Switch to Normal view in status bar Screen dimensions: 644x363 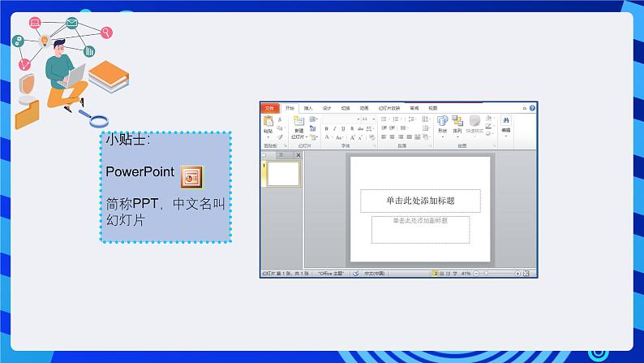pos(435,274)
